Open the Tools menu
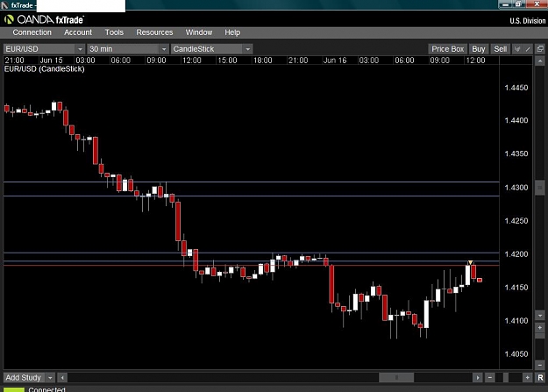 pos(114,32)
